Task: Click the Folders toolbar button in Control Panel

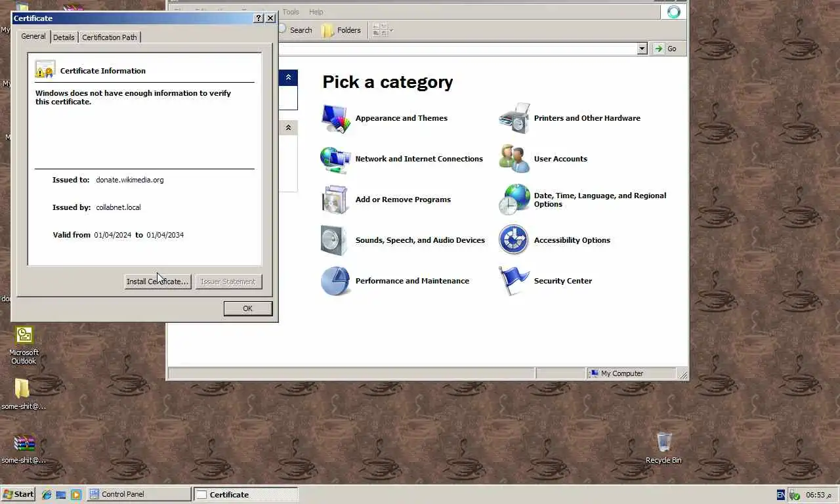Action: tap(341, 30)
